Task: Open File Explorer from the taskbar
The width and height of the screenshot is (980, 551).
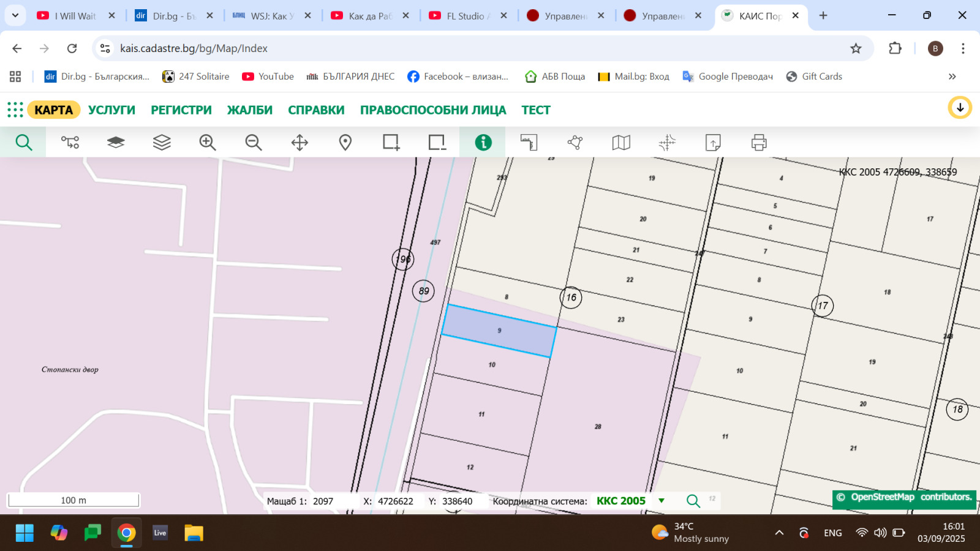Action: (x=194, y=533)
